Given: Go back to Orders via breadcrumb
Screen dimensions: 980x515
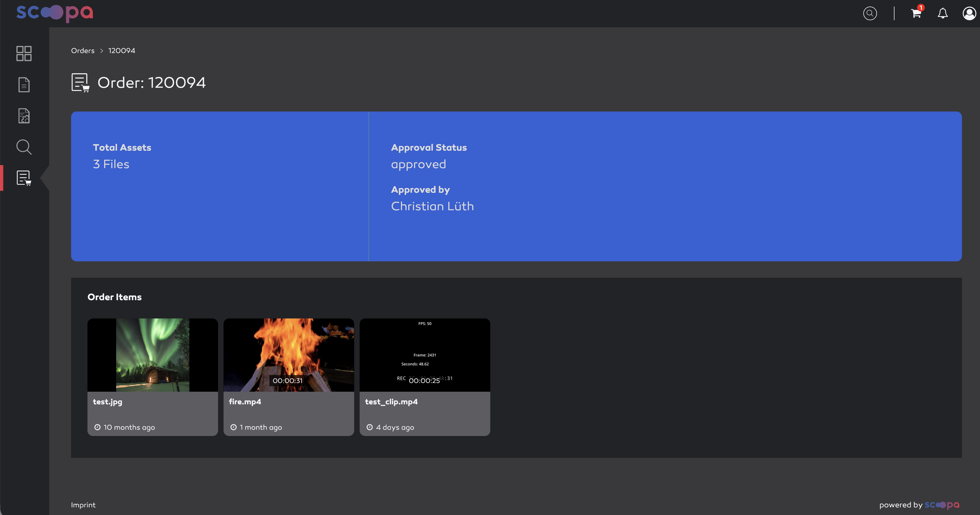Looking at the screenshot, I should pyautogui.click(x=83, y=51).
